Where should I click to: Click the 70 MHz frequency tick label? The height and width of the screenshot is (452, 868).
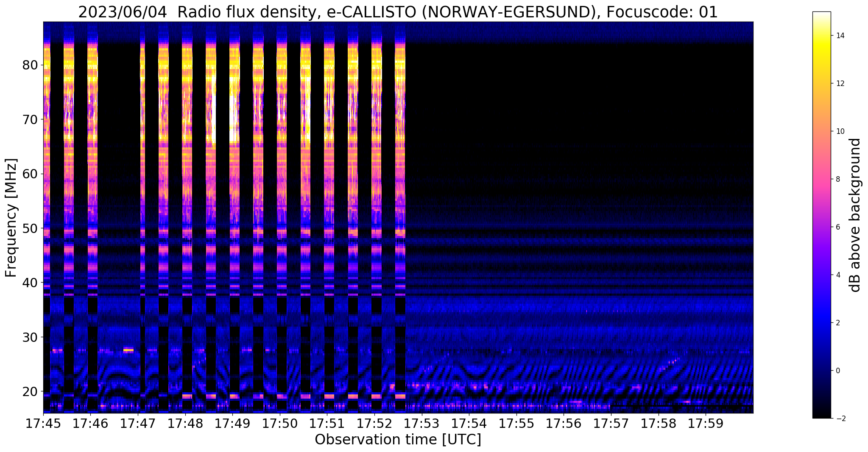pyautogui.click(x=31, y=119)
